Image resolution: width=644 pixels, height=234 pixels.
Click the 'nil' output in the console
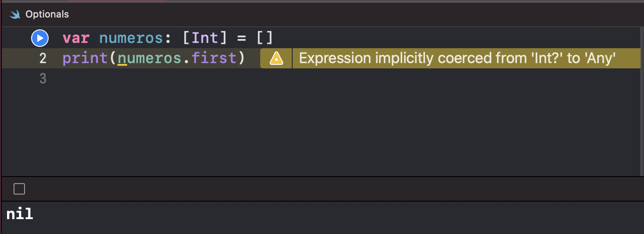(x=20, y=214)
